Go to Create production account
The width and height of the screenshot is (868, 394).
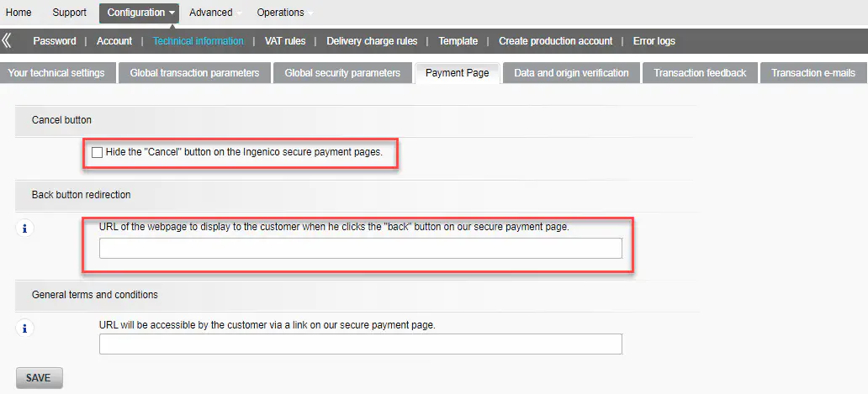555,41
